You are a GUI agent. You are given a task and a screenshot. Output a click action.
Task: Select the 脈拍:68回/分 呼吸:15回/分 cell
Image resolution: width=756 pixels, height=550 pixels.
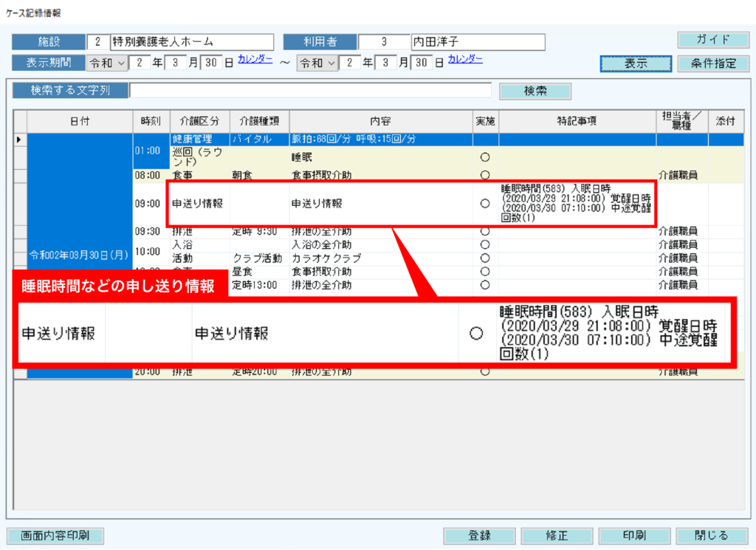381,140
